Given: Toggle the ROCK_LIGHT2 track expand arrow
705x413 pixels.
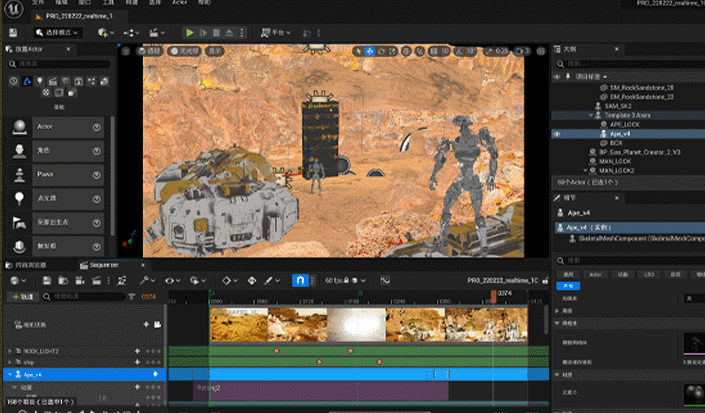Looking at the screenshot, I should [x=9, y=351].
